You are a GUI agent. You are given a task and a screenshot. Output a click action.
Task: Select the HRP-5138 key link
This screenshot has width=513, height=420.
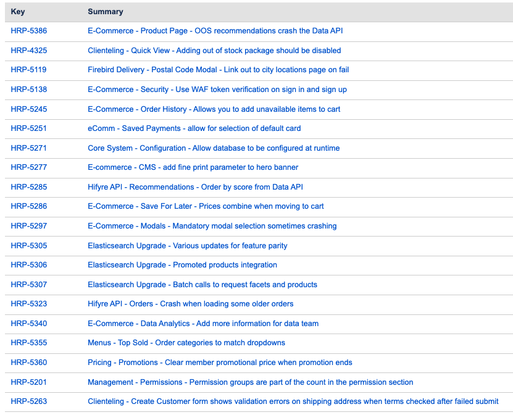click(29, 90)
